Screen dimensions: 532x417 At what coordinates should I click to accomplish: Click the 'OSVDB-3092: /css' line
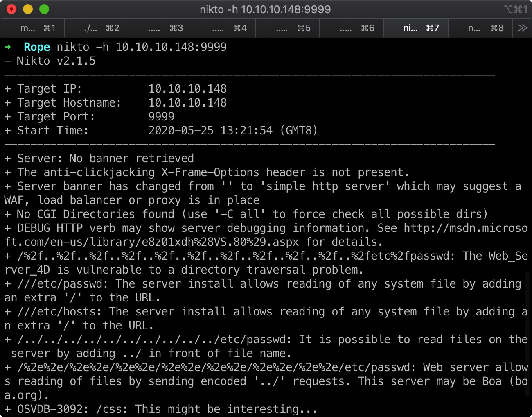click(161, 409)
